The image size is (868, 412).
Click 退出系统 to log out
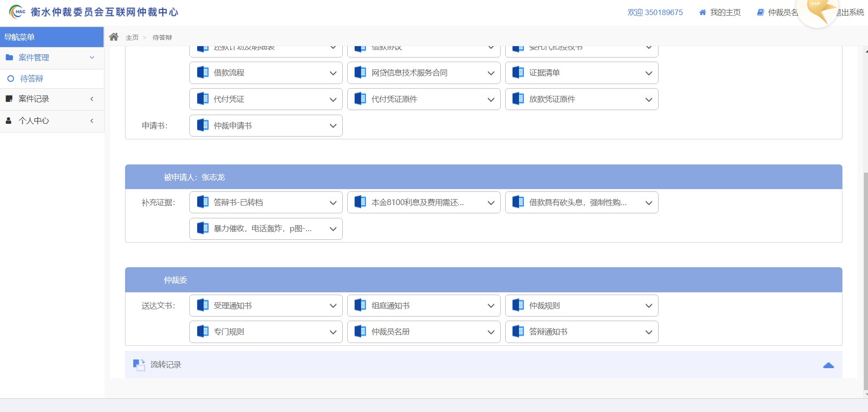[850, 12]
